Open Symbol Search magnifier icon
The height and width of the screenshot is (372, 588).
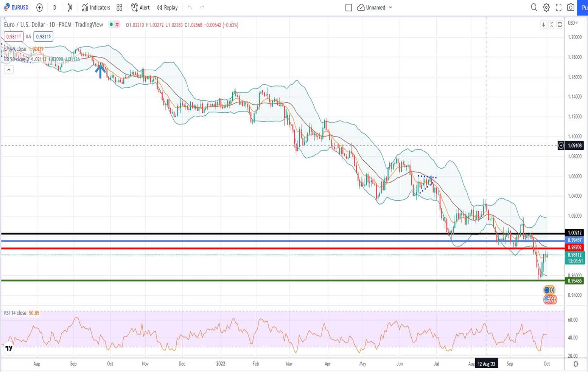coord(534,8)
